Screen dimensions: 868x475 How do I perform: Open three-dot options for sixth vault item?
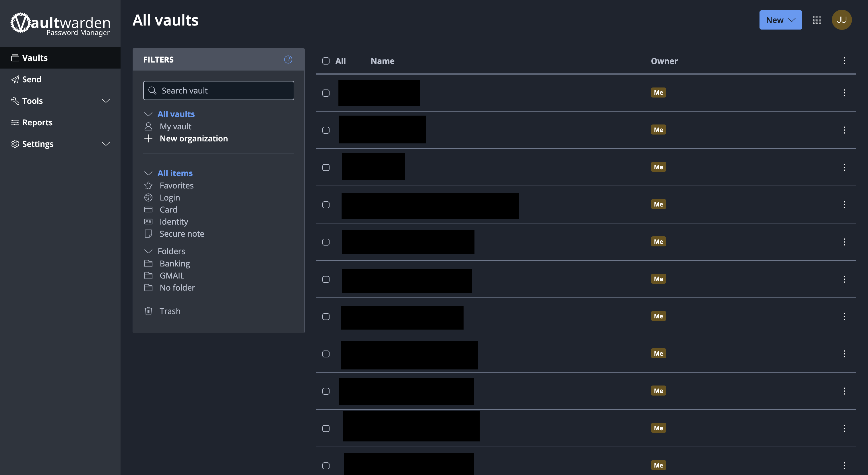pyautogui.click(x=844, y=279)
